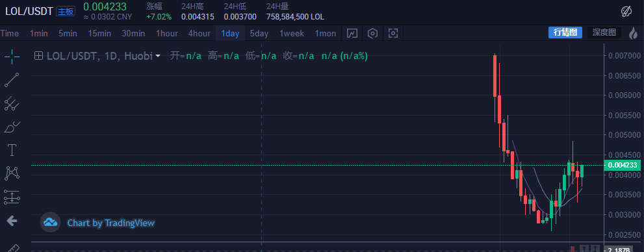Select the 1week interval
The image size is (644, 252).
pyautogui.click(x=292, y=34)
